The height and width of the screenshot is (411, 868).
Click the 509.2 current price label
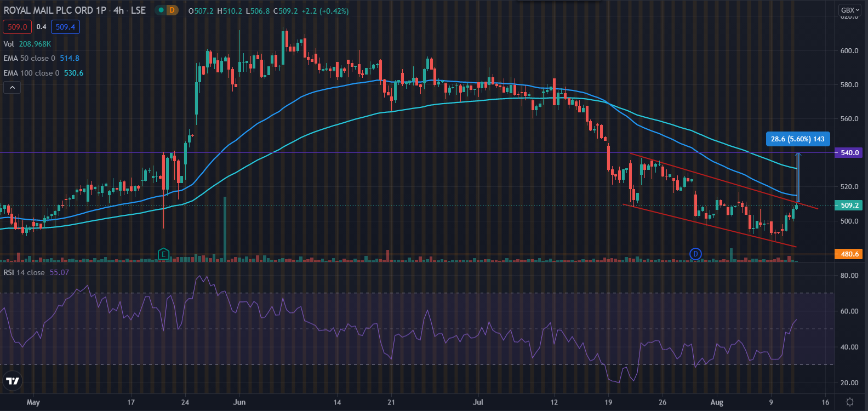tap(849, 206)
